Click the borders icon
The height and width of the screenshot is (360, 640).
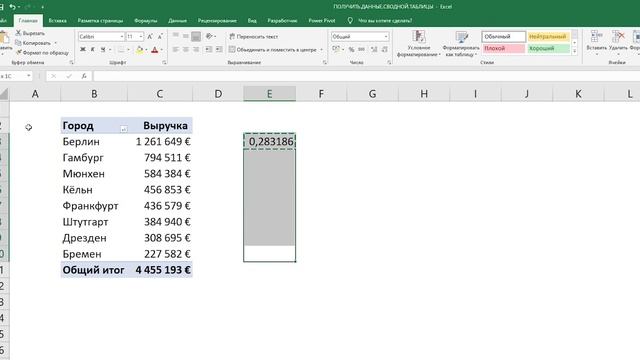(121, 49)
